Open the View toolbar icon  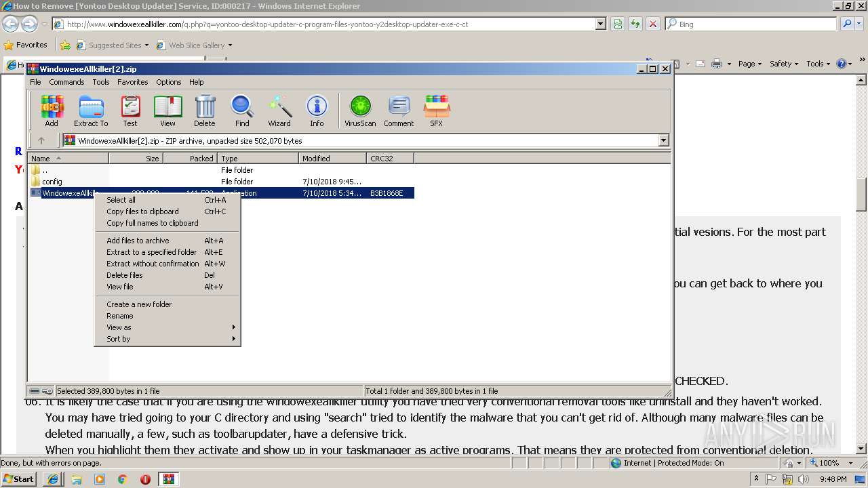(x=167, y=110)
